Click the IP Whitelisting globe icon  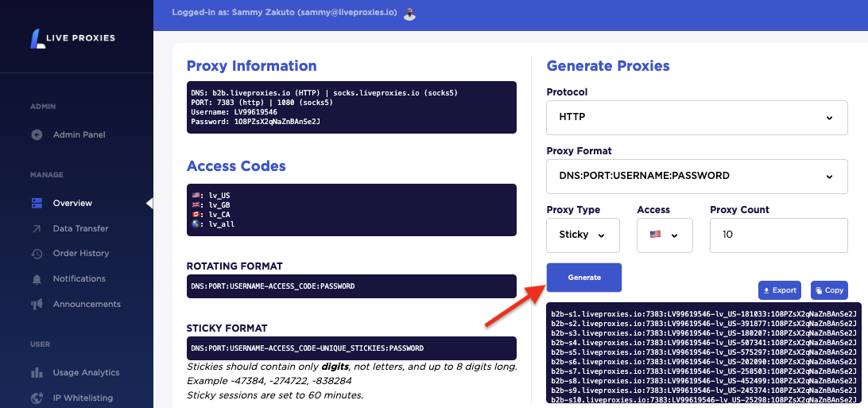(x=37, y=398)
